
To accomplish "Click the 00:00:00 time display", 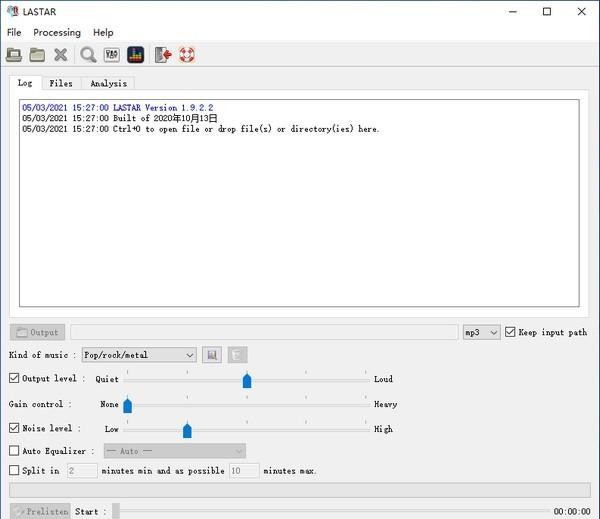I will click(572, 512).
